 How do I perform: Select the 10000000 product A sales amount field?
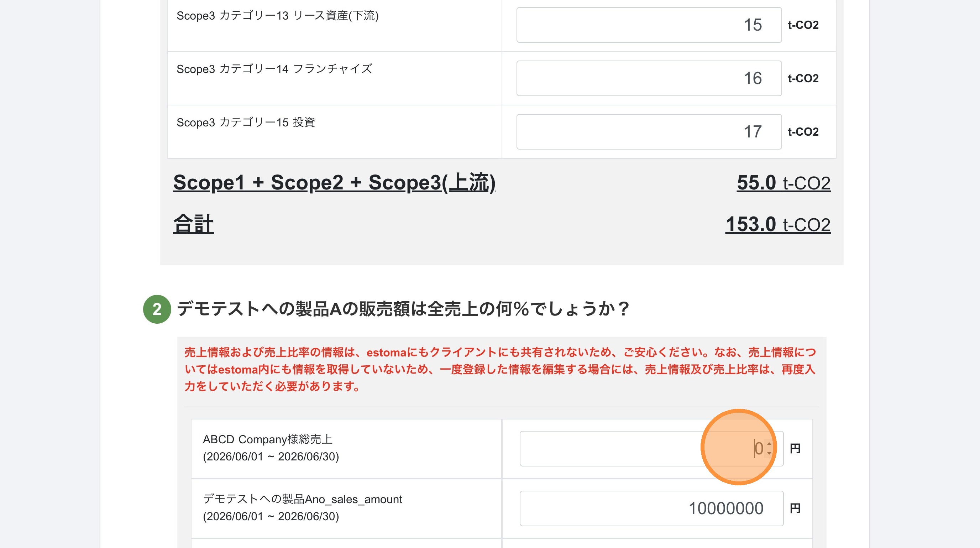pos(651,508)
